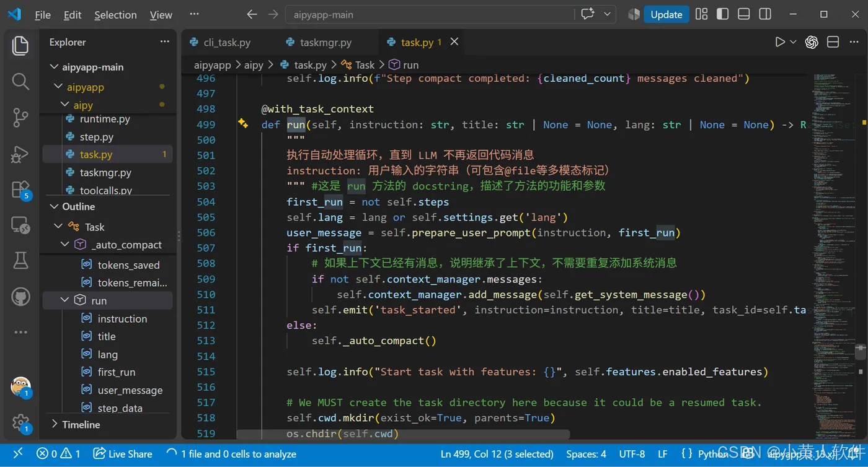Toggle the bottom panel visibility
This screenshot has height=467, width=868.
[x=744, y=14]
